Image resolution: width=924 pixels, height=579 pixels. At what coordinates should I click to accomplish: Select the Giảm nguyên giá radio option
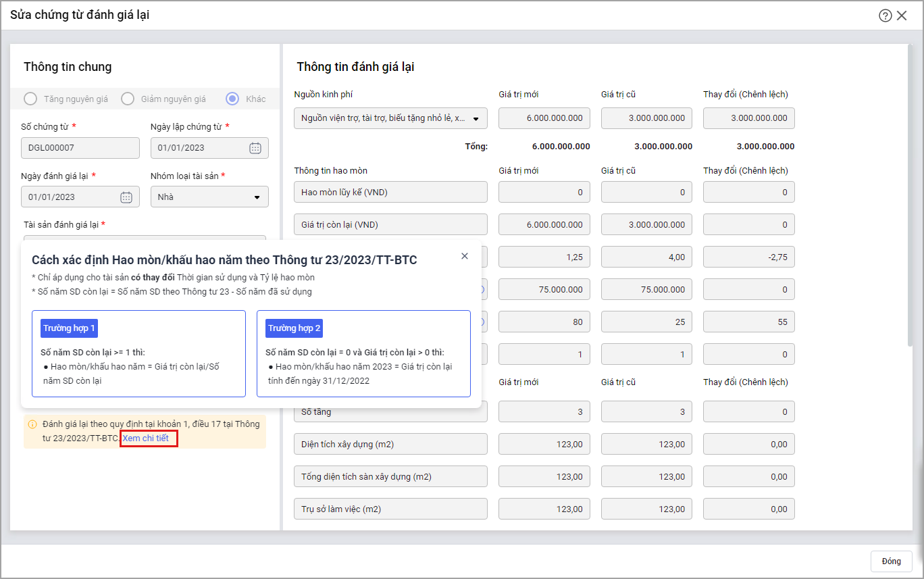point(128,99)
